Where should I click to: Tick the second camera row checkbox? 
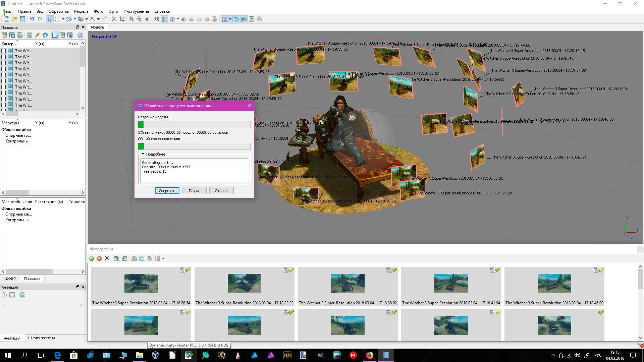pyautogui.click(x=4, y=57)
